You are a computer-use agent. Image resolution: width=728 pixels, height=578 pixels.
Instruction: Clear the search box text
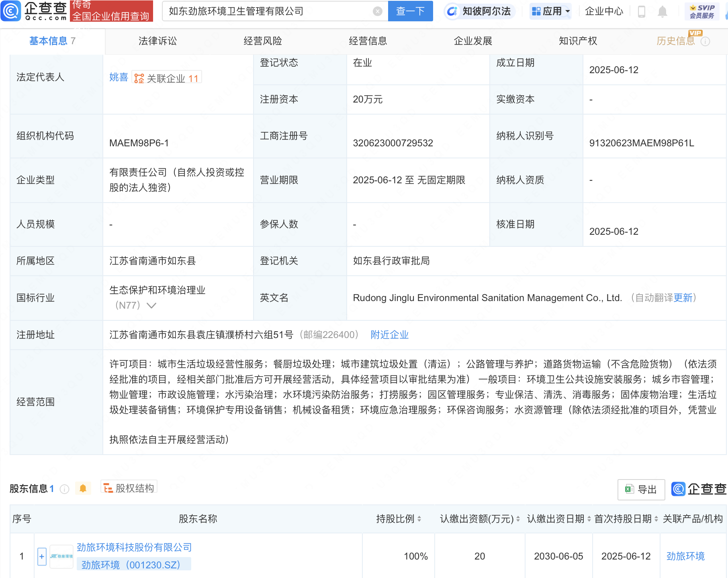377,11
